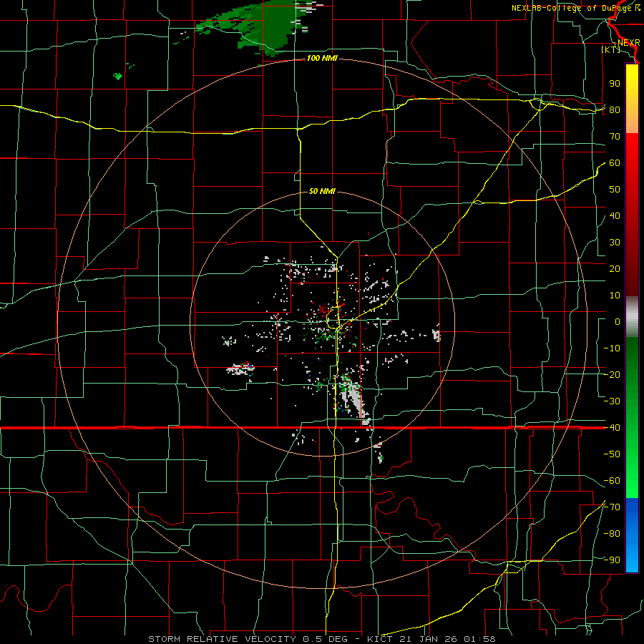
Task: Click the -20 value on the velocity scale
Action: coord(612,374)
